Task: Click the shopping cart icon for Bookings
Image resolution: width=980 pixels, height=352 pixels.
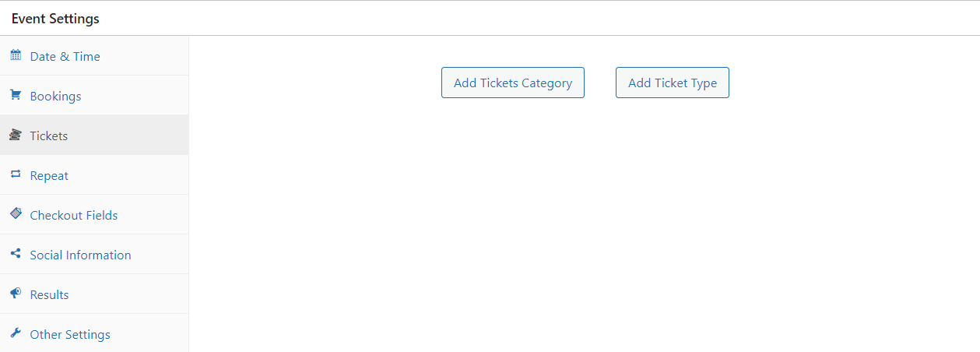Action: point(16,95)
